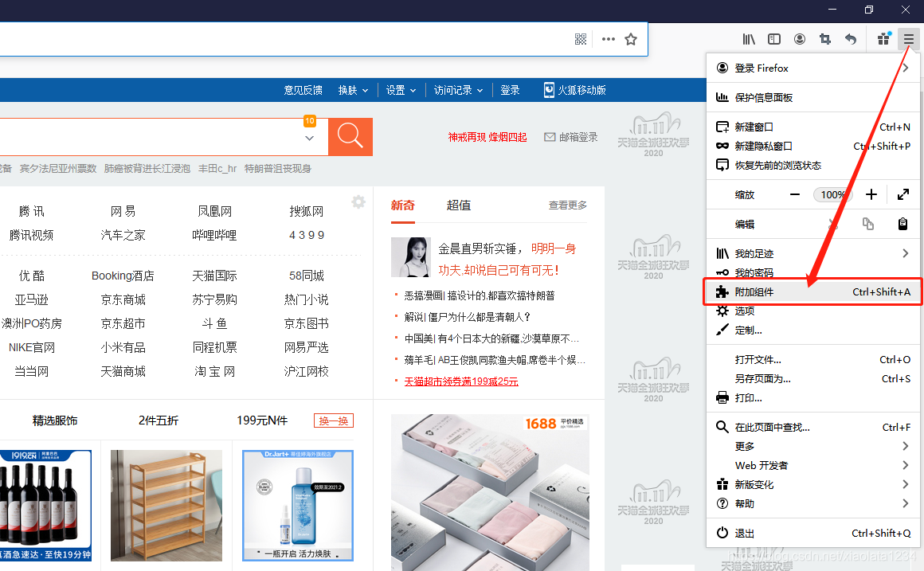Open page actions three-dot menu
Screen dimensions: 924x571
click(608, 40)
